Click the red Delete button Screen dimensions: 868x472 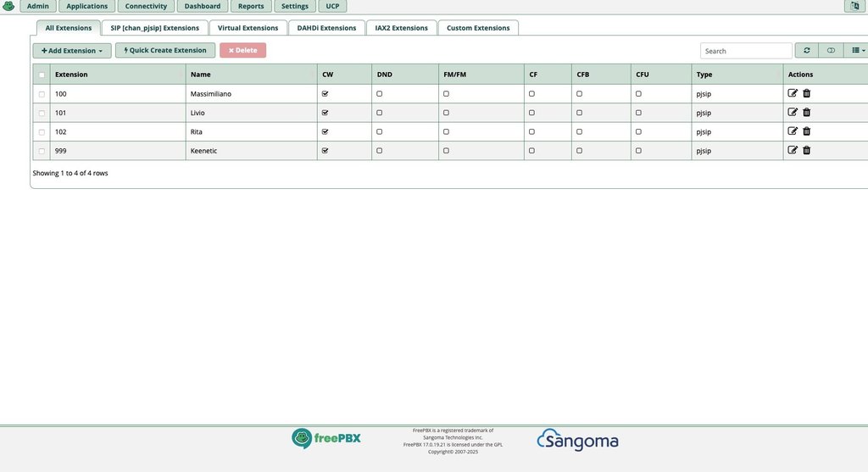(x=242, y=50)
